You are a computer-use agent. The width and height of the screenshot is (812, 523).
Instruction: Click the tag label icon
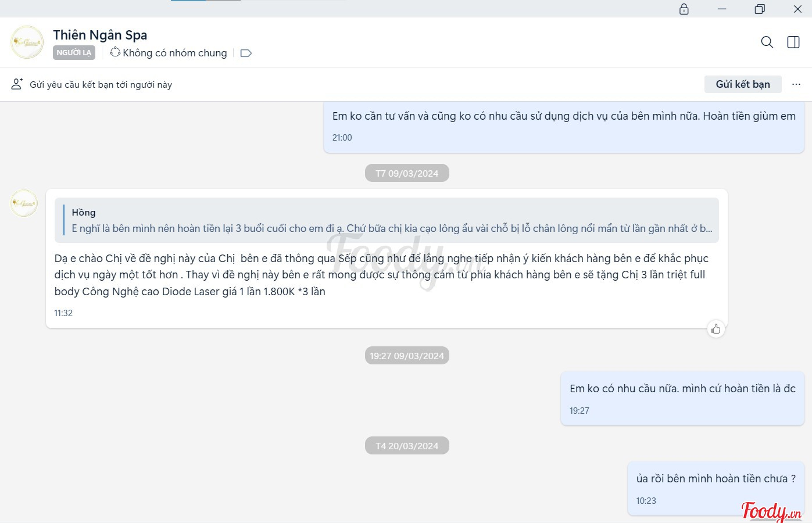pyautogui.click(x=246, y=53)
